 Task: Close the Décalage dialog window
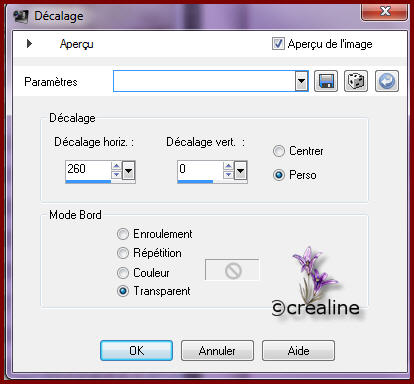384,12
